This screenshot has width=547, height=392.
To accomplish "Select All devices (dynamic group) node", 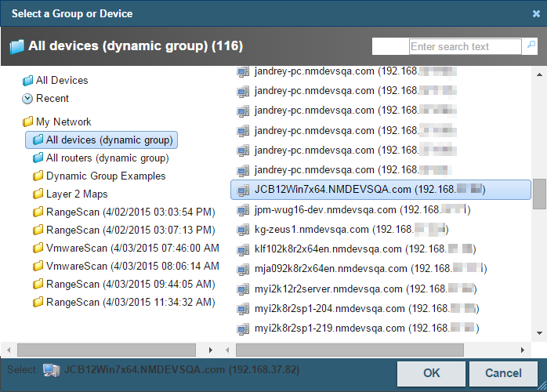I will click(x=102, y=140).
